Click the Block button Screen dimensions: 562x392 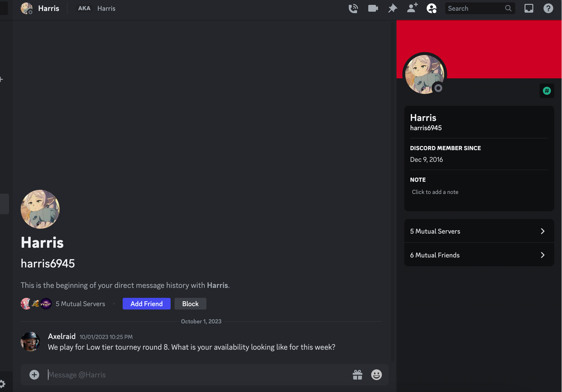pos(190,304)
